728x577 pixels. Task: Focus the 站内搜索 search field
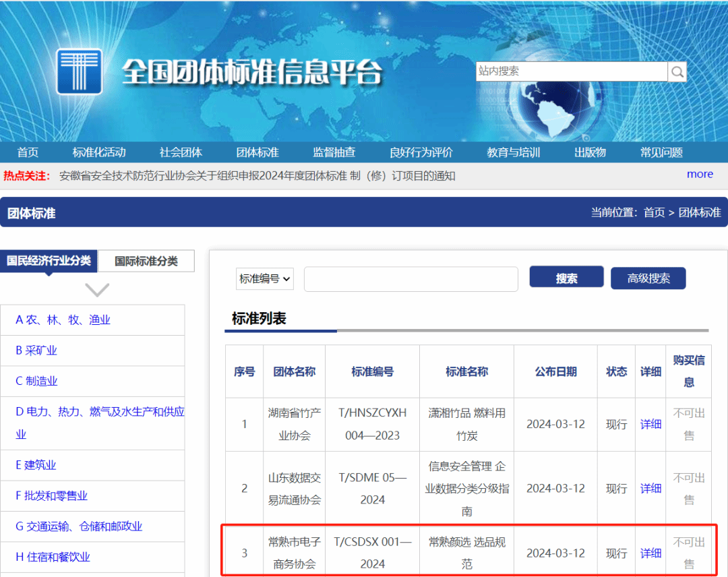572,71
